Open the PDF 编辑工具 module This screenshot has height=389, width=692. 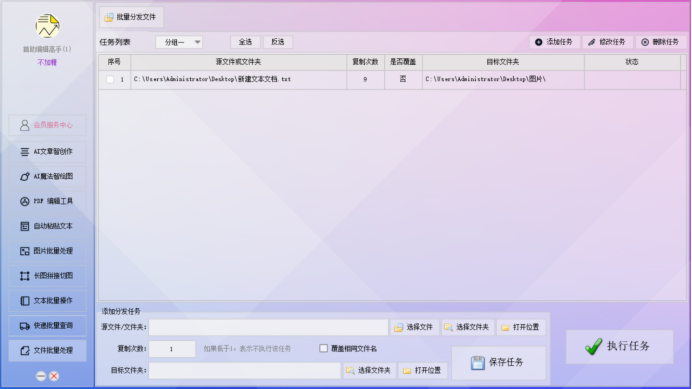[x=47, y=201]
